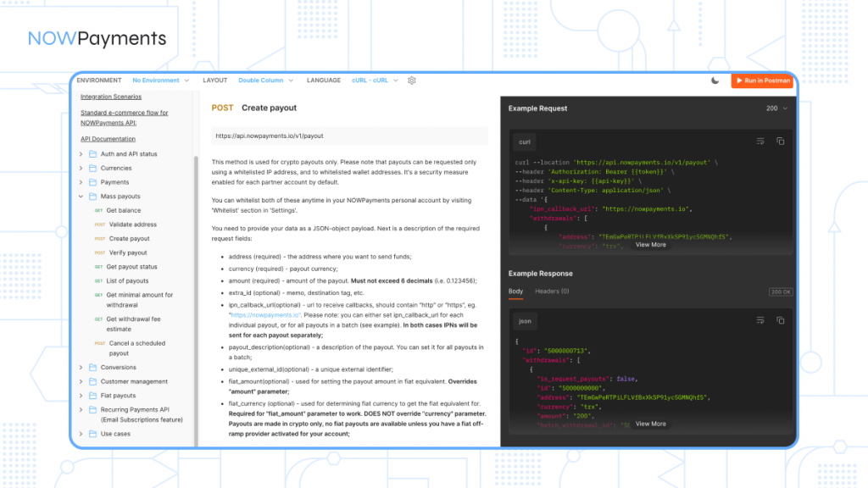The height and width of the screenshot is (488, 868).
Task: Open the cURL language dropdown
Action: [374, 80]
